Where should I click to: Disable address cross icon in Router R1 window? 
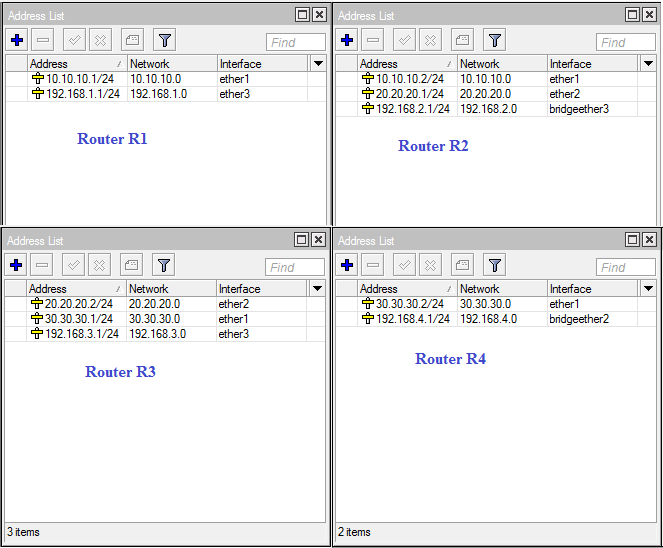(101, 40)
